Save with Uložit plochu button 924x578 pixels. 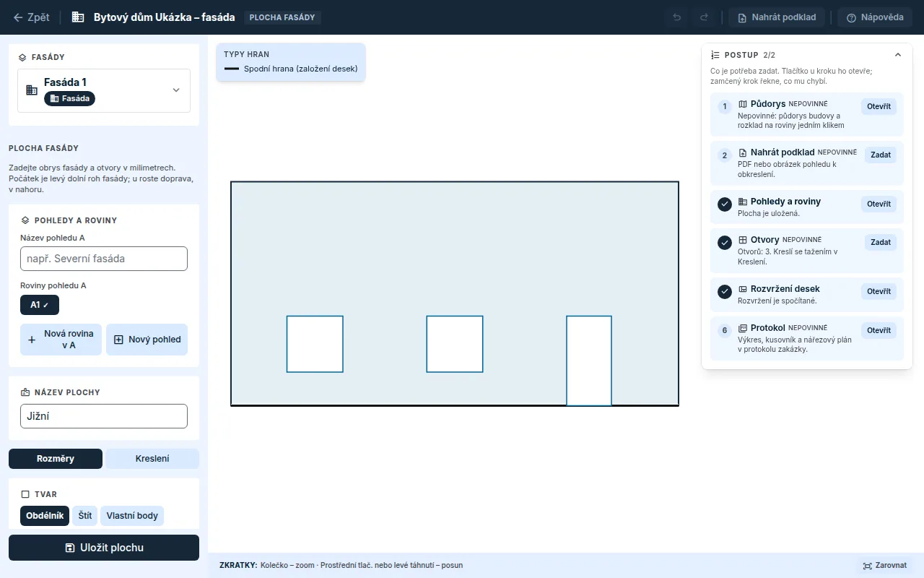coord(104,548)
